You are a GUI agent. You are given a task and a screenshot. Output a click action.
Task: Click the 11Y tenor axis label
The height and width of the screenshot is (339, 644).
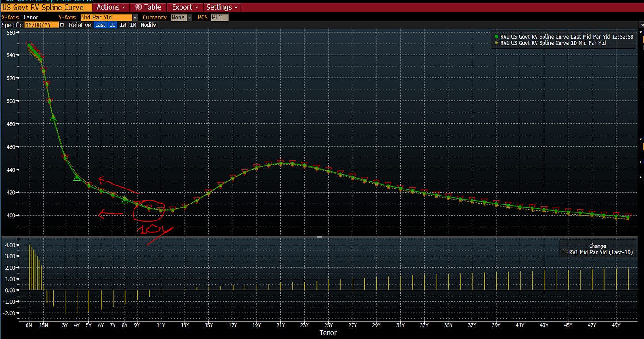click(161, 325)
